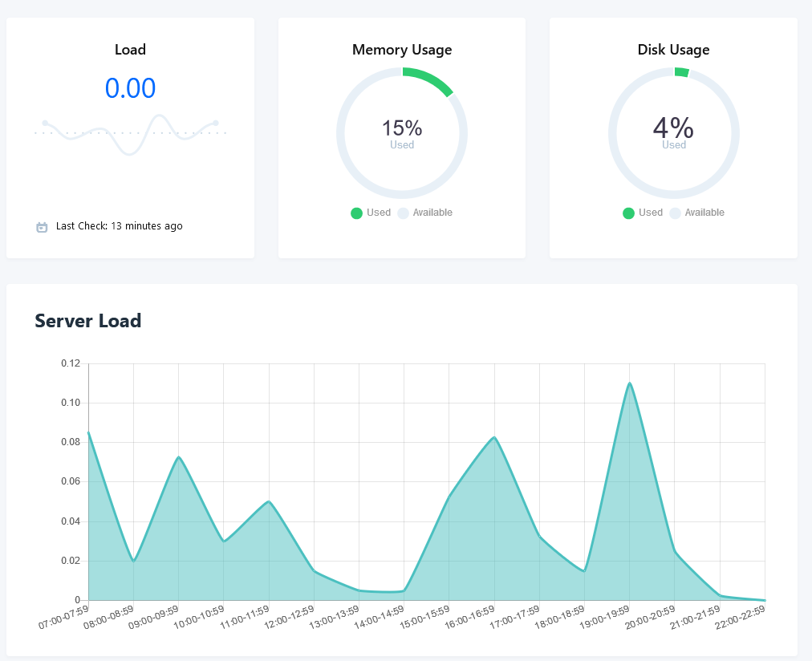
Task: Click the Server Load heading
Action: pyautogui.click(x=88, y=321)
